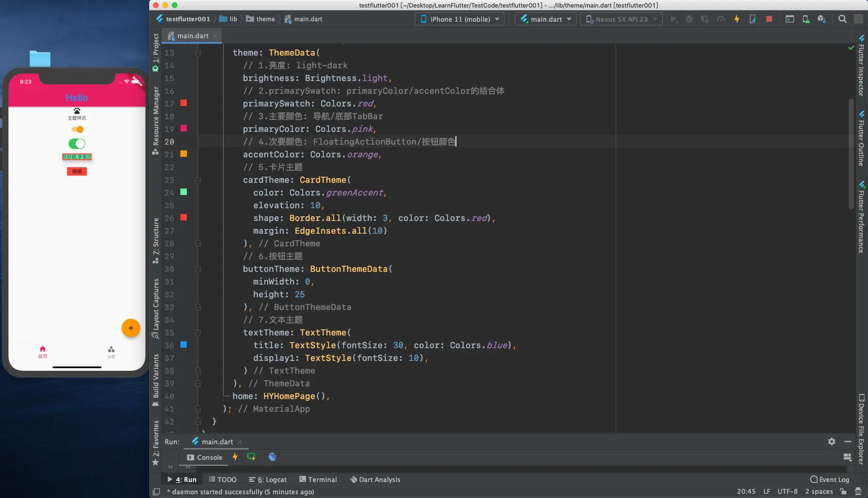Click the Flutter hot reload lightning icon
This screenshot has width=868, height=498.
(737, 19)
